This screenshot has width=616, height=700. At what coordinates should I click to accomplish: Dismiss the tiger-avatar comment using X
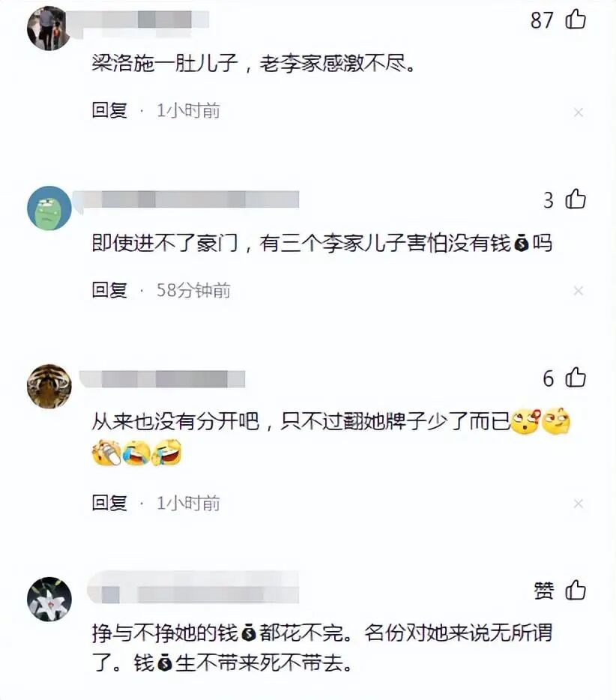pyautogui.click(x=579, y=504)
